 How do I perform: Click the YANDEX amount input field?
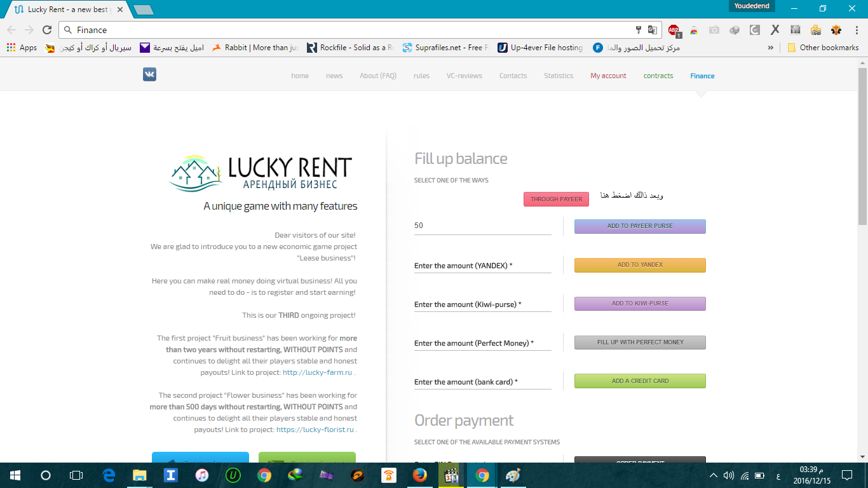tap(483, 266)
